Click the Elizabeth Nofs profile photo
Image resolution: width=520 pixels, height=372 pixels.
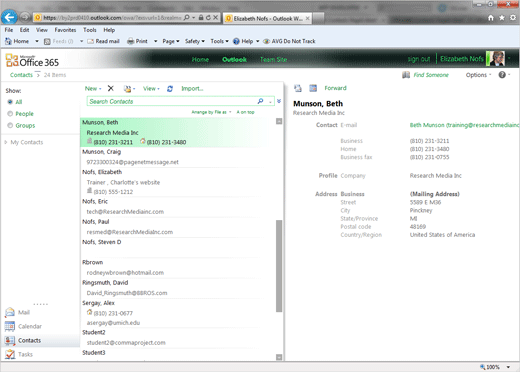coord(495,59)
